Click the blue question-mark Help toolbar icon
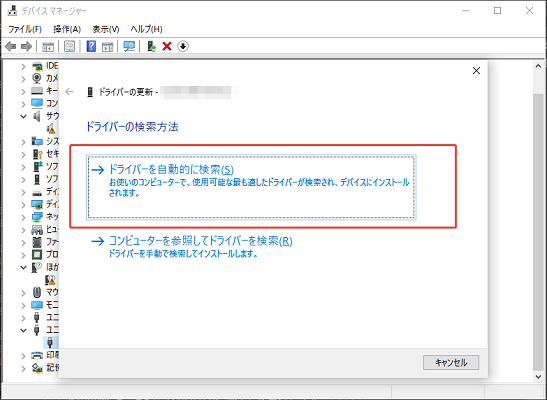Image resolution: width=547 pixels, height=400 pixels. 91,46
